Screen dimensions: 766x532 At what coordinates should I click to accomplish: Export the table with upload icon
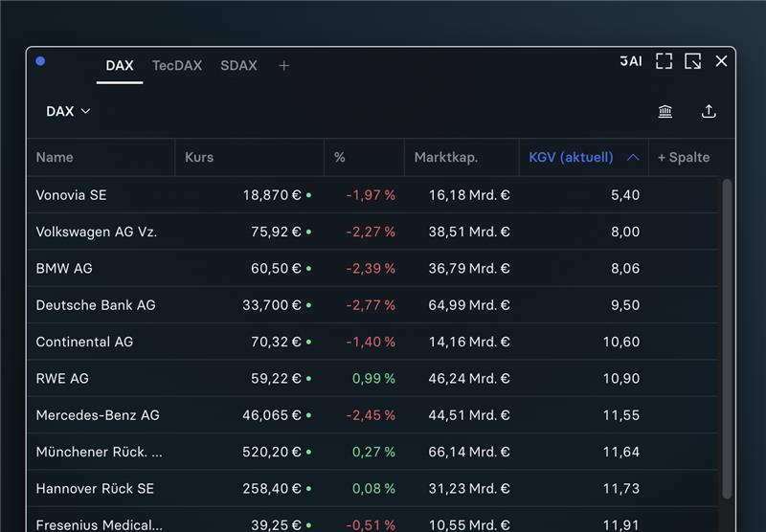(709, 112)
